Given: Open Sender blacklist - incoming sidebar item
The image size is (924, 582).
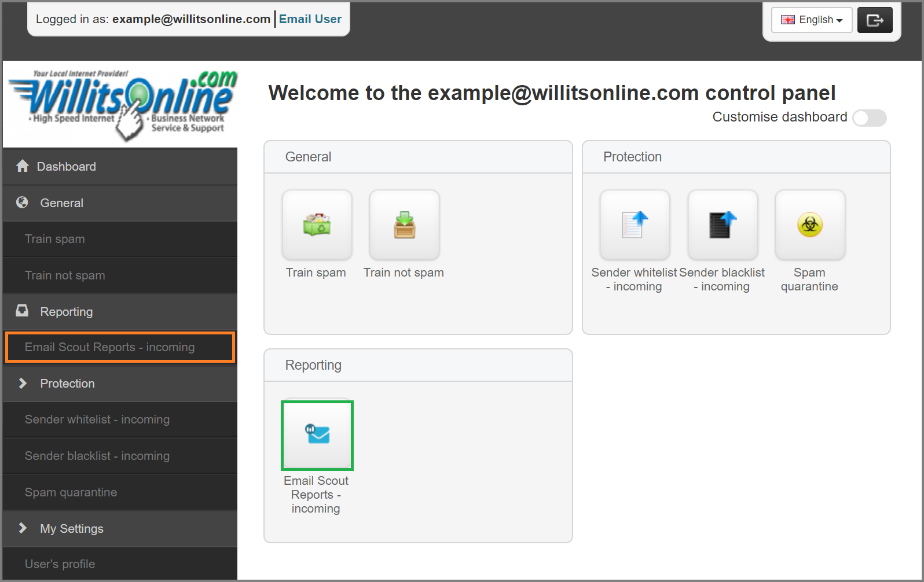Looking at the screenshot, I should coord(120,456).
